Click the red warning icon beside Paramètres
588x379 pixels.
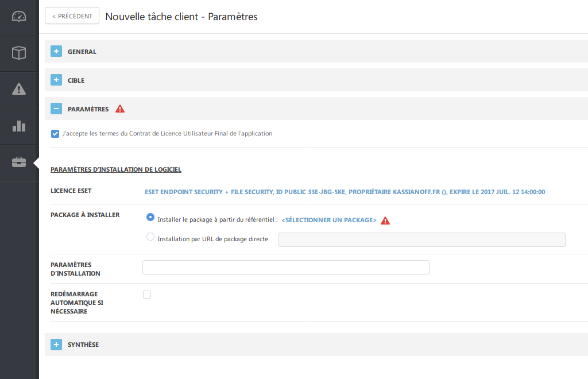click(120, 109)
